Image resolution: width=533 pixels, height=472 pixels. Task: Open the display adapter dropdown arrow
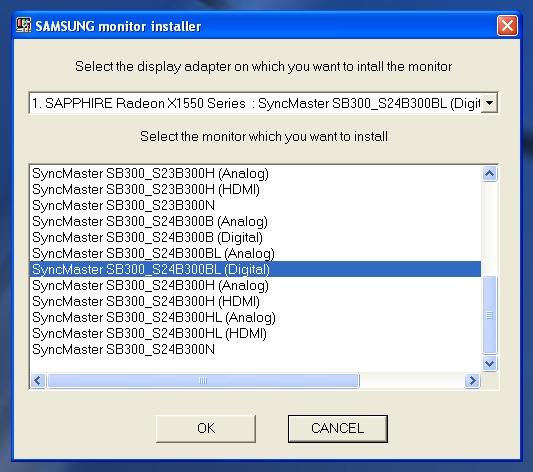coord(489,103)
